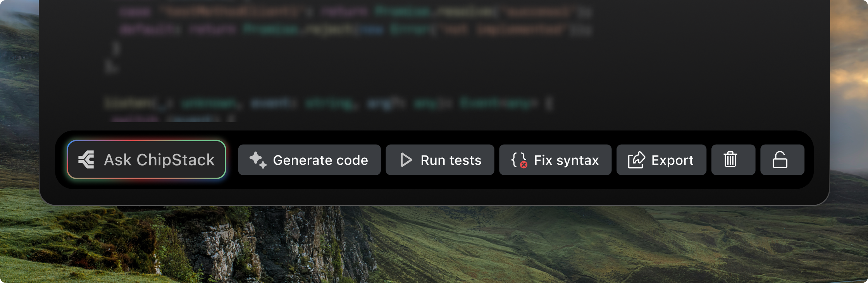Click the sparkle icon for Generate code
This screenshot has width=868, height=283.
[x=258, y=160]
